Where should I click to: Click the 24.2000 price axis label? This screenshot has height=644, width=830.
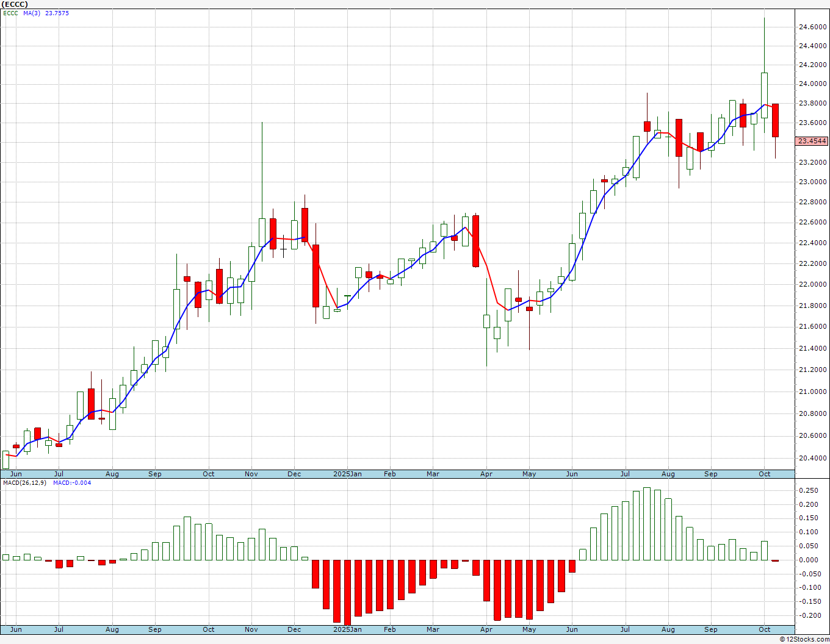coord(812,65)
